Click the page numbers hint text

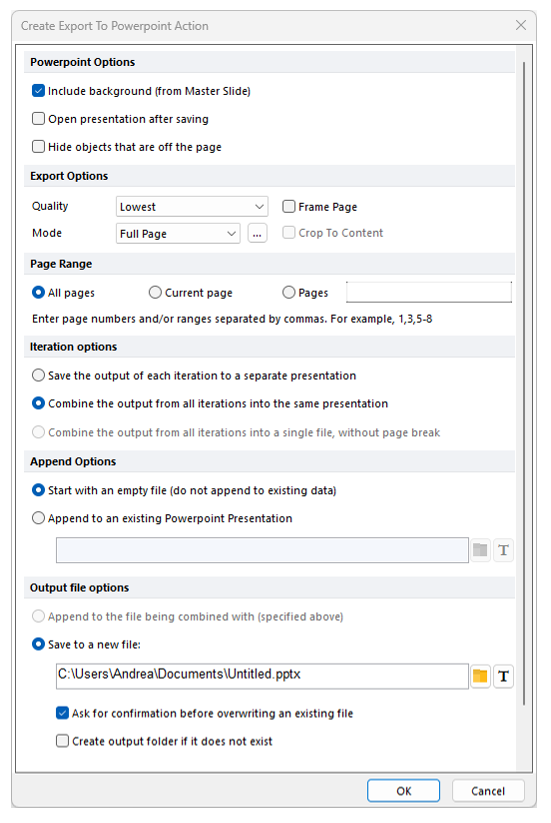[x=232, y=319]
